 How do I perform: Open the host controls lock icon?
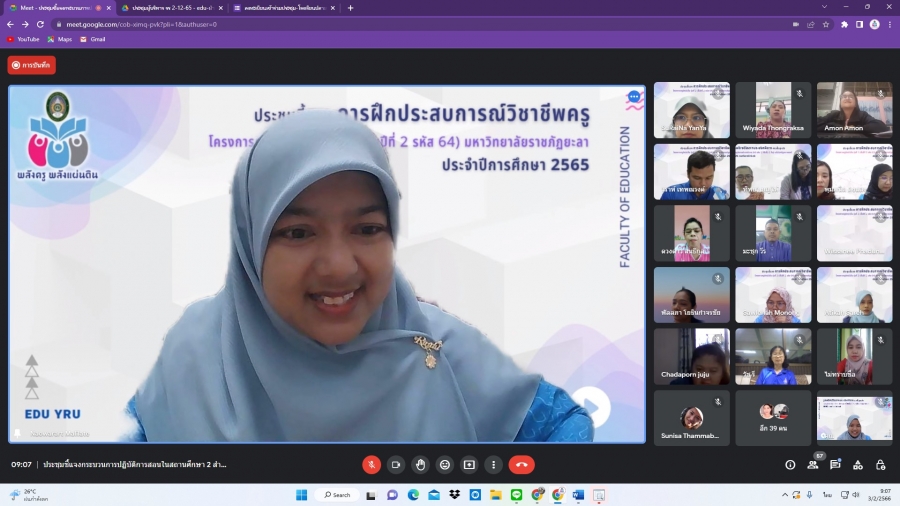coord(881,465)
